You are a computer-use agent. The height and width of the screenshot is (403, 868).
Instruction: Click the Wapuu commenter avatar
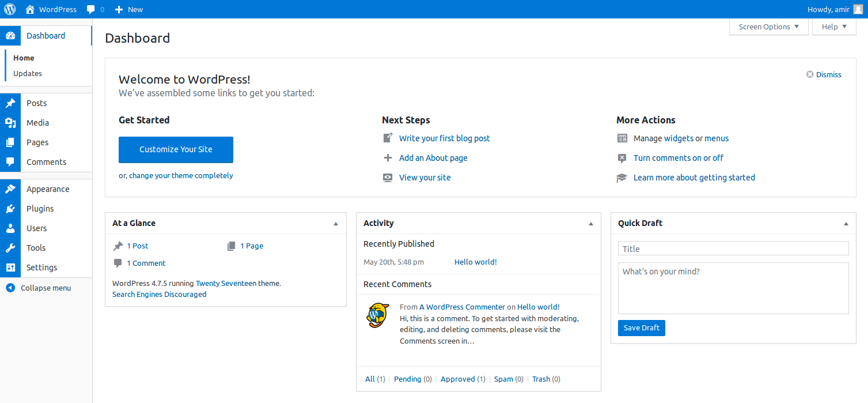[x=378, y=315]
